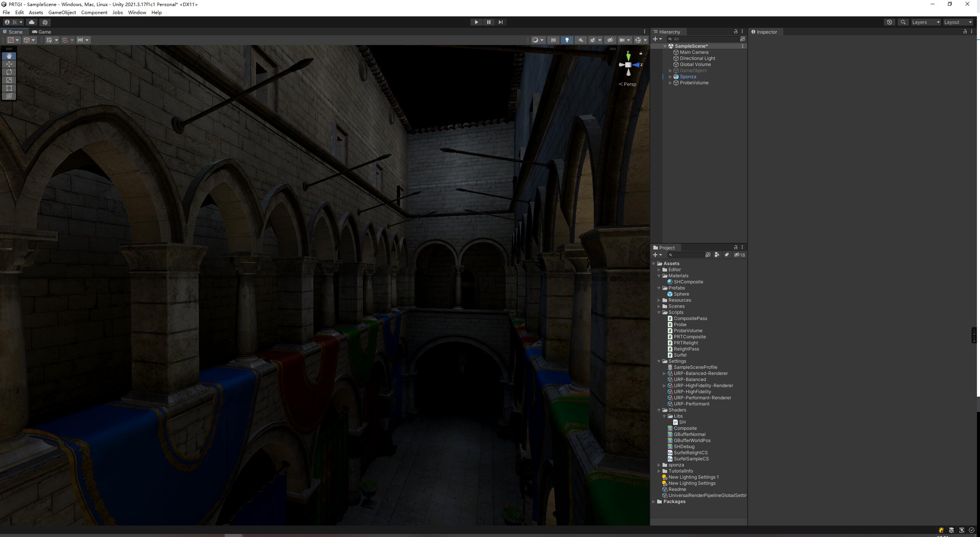Open gizmos dropdown arrow
The height and width of the screenshot is (537, 980).
[x=645, y=40]
